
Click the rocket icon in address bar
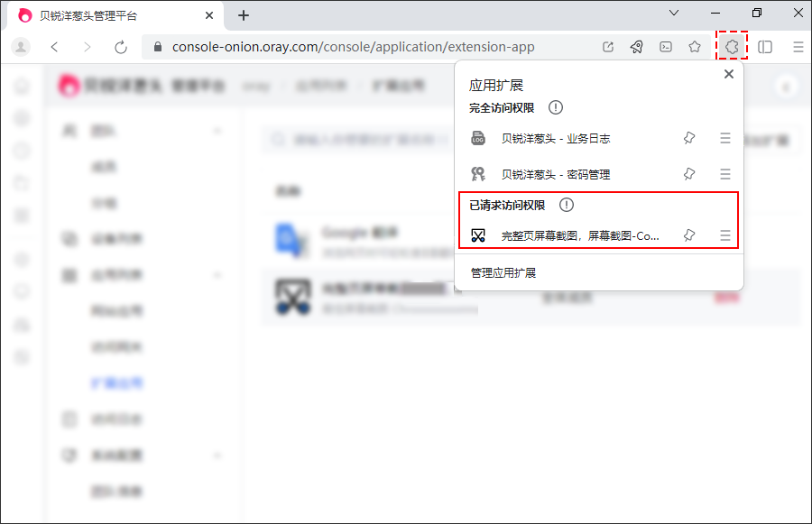tap(636, 47)
